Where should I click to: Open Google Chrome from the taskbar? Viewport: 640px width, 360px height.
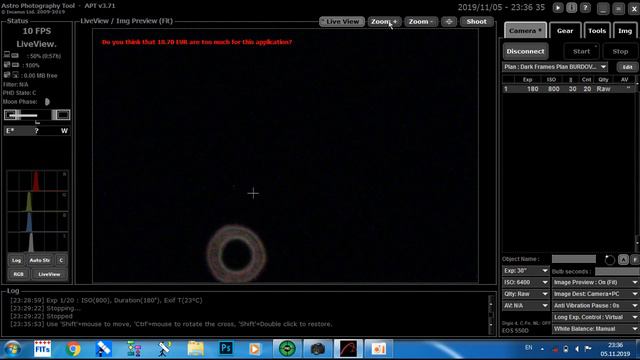coord(73,349)
